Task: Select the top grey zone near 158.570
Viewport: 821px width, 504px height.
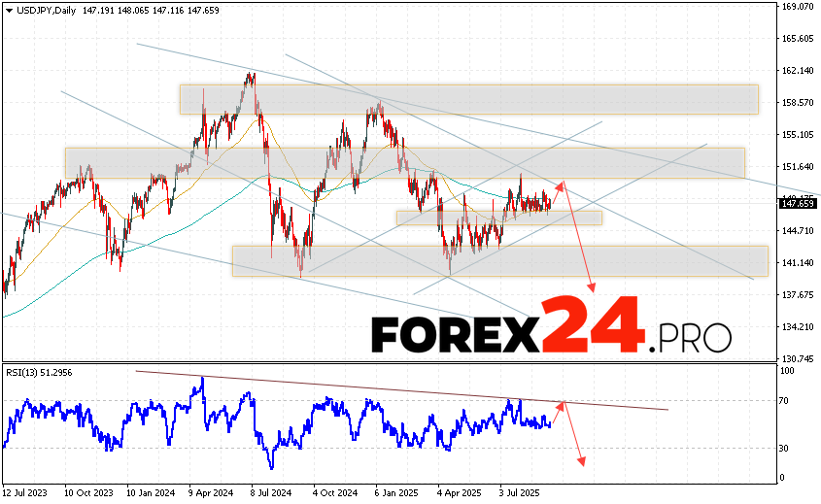Action: [x=467, y=99]
